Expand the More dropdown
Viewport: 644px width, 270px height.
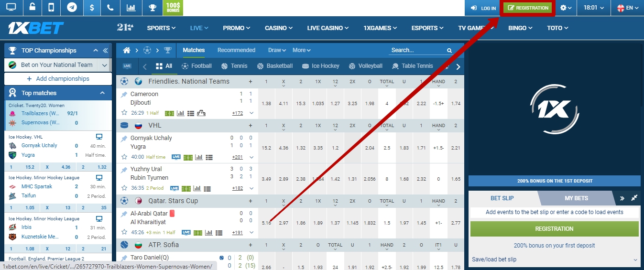302,50
